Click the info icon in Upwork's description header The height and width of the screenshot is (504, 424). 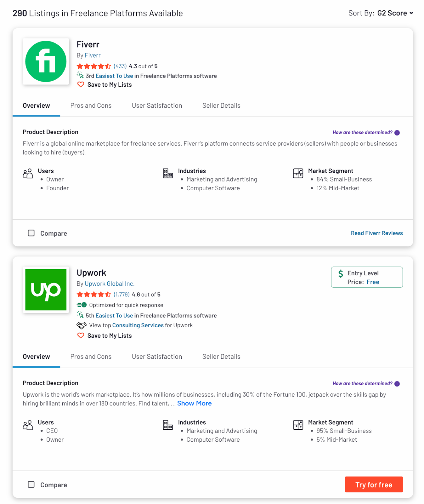397,384
